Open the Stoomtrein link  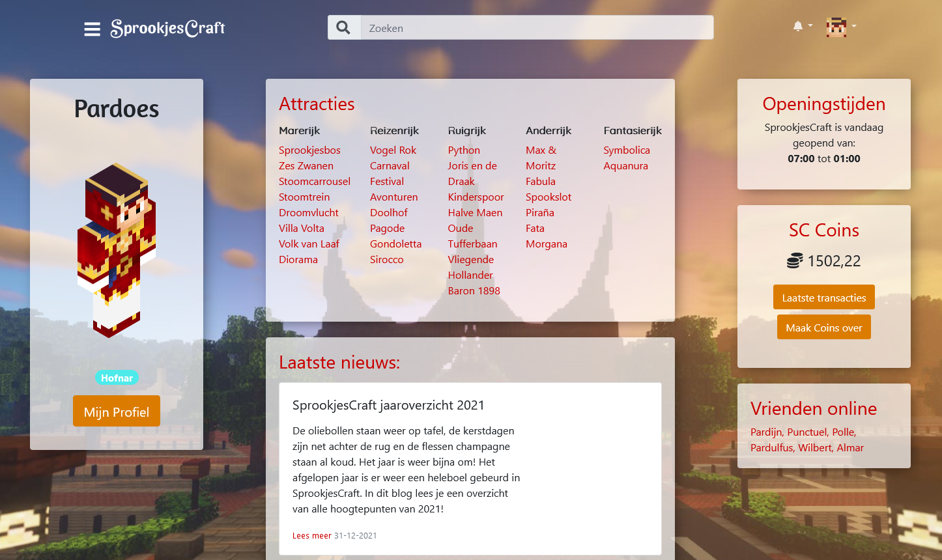[304, 197]
